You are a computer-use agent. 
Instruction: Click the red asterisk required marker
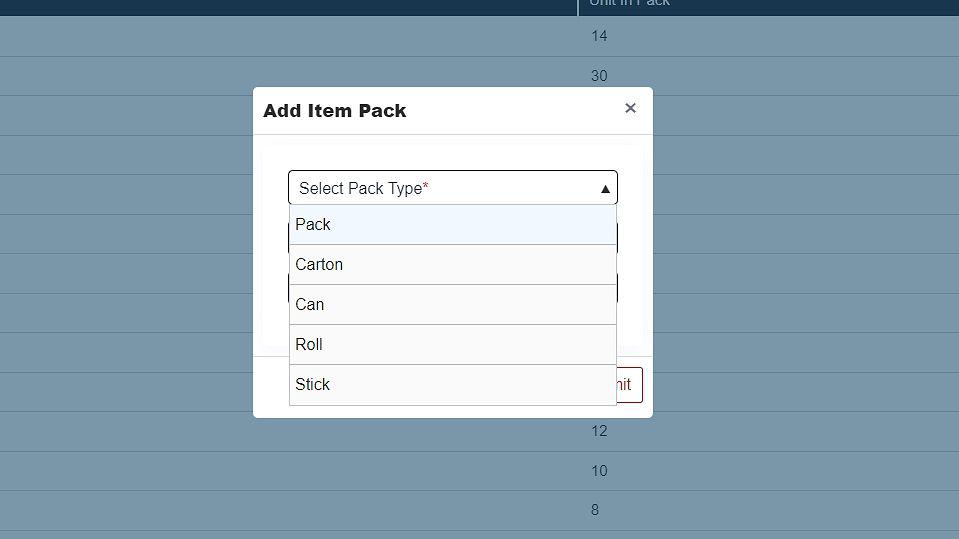coord(426,187)
